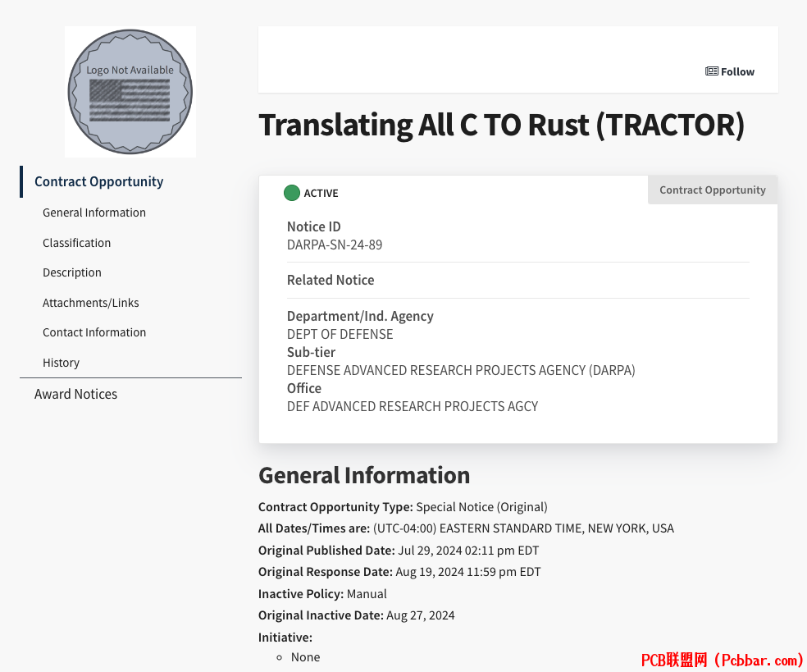Click the Special Notice (Original) type text
The image size is (807, 672).
[x=481, y=507]
